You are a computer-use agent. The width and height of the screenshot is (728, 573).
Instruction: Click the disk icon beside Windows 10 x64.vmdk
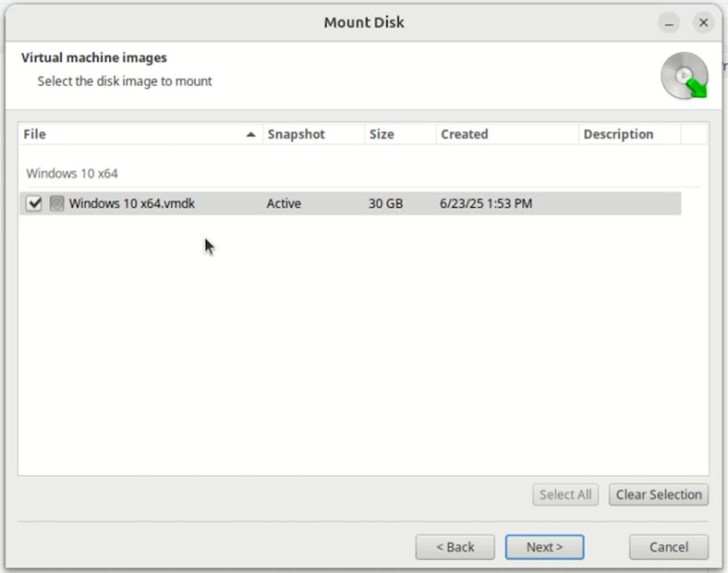tap(56, 203)
